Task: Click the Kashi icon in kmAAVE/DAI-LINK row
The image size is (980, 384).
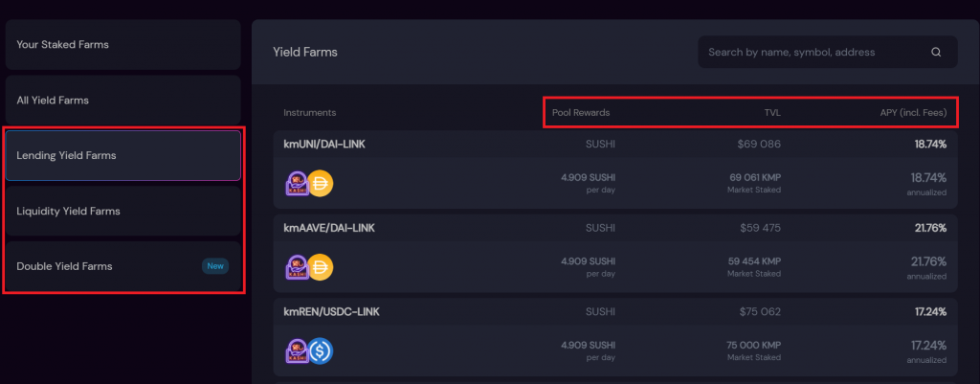Action: click(x=299, y=267)
